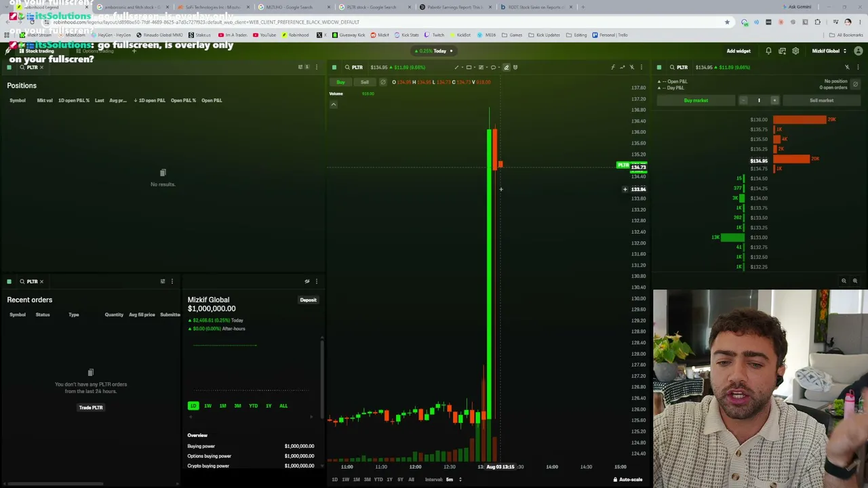Expand the rectangle tool dropdown arrow
Viewport: 868px width, 488px height.
[474, 67]
